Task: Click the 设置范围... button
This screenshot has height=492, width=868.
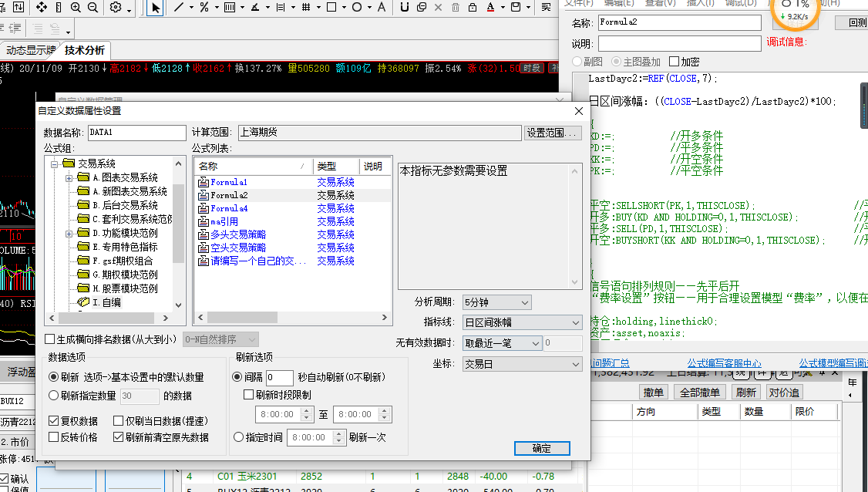Action: point(553,133)
